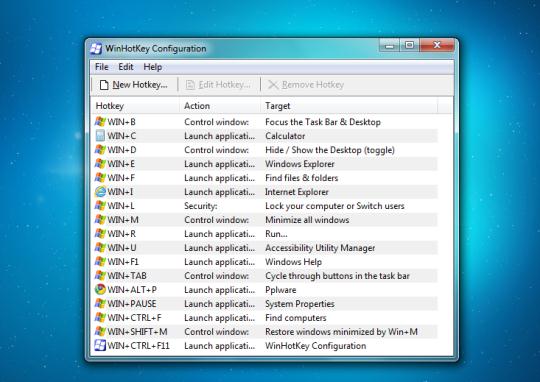Click the Windows flag icon beside WIN+E
The width and height of the screenshot is (540, 382).
point(100,164)
